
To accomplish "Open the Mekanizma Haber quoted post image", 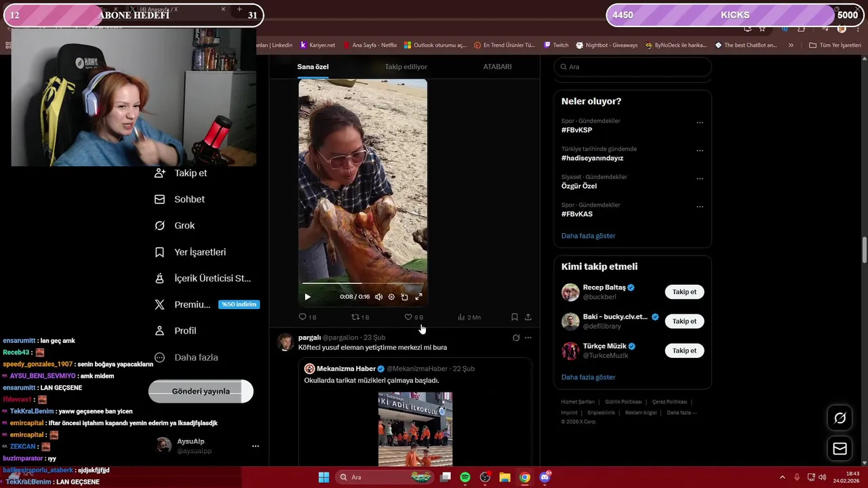I will coord(415,429).
